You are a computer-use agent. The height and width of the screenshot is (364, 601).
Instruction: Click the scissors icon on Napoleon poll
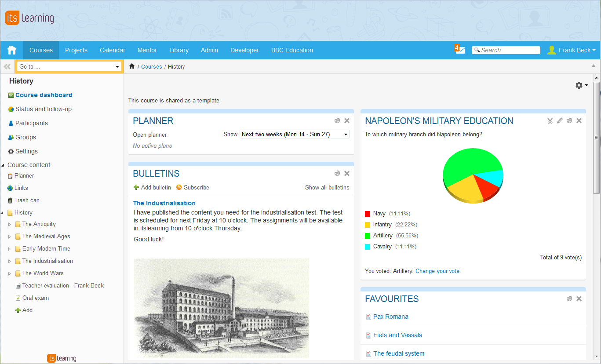pyautogui.click(x=550, y=121)
